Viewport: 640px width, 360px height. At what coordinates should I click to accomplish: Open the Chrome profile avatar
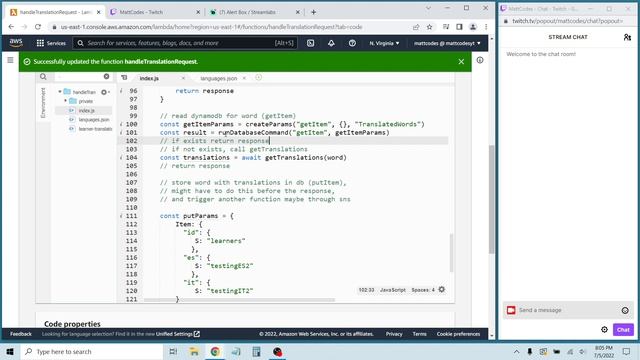pos(473,27)
